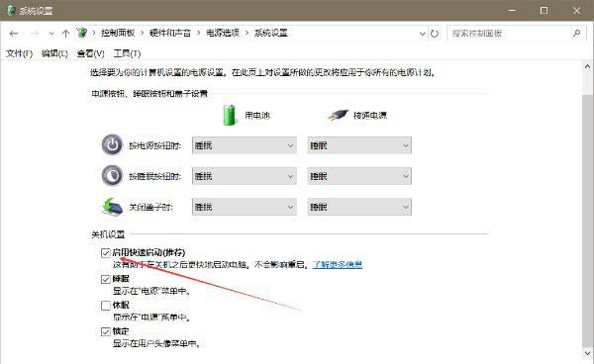Click the 关闭盖子时 label
The width and height of the screenshot is (594, 364).
[x=150, y=207]
